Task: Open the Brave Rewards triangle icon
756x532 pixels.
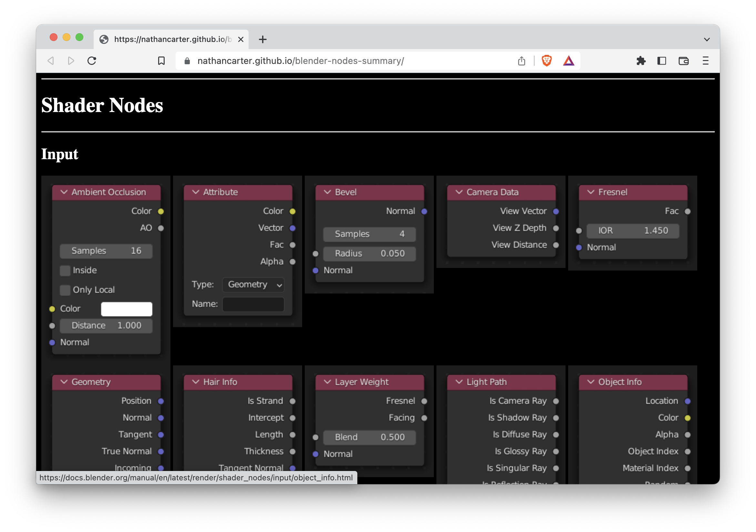Action: (568, 61)
